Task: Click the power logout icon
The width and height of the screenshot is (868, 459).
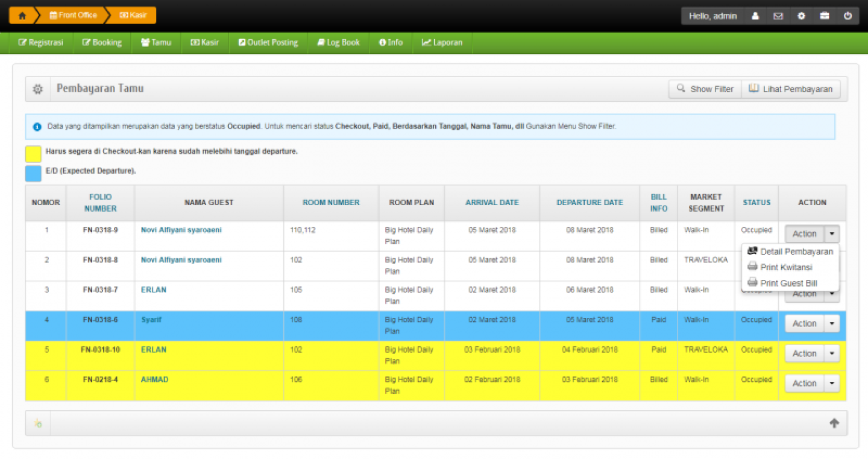Action: [848, 16]
